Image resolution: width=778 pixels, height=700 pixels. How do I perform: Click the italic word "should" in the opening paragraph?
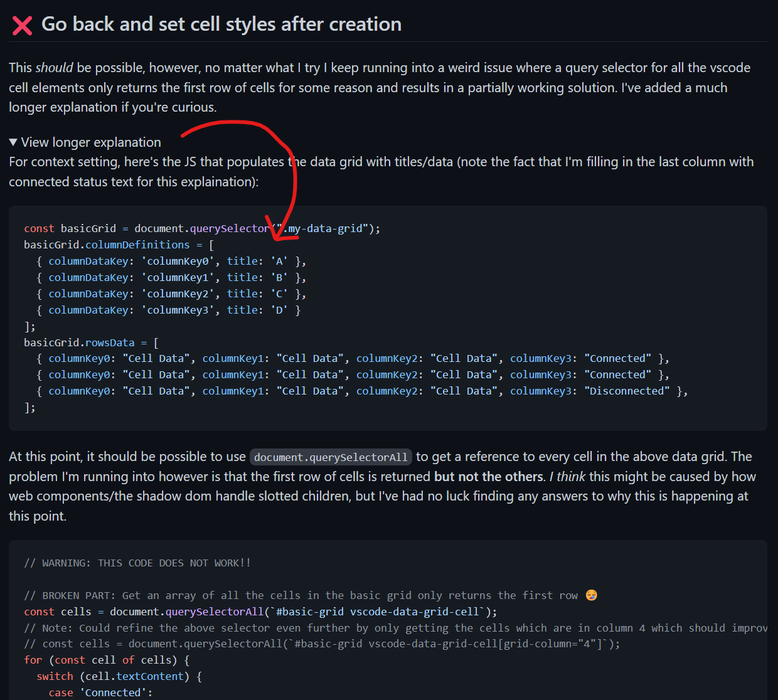coord(54,68)
